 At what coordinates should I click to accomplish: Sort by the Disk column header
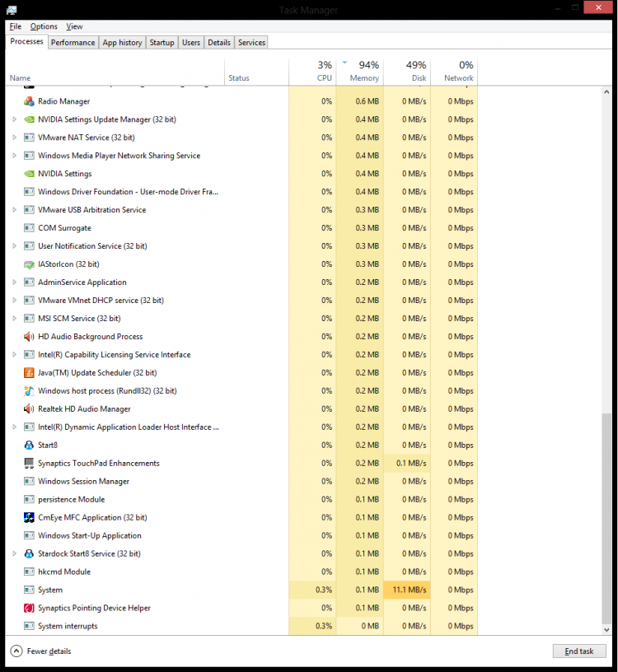coord(407,72)
